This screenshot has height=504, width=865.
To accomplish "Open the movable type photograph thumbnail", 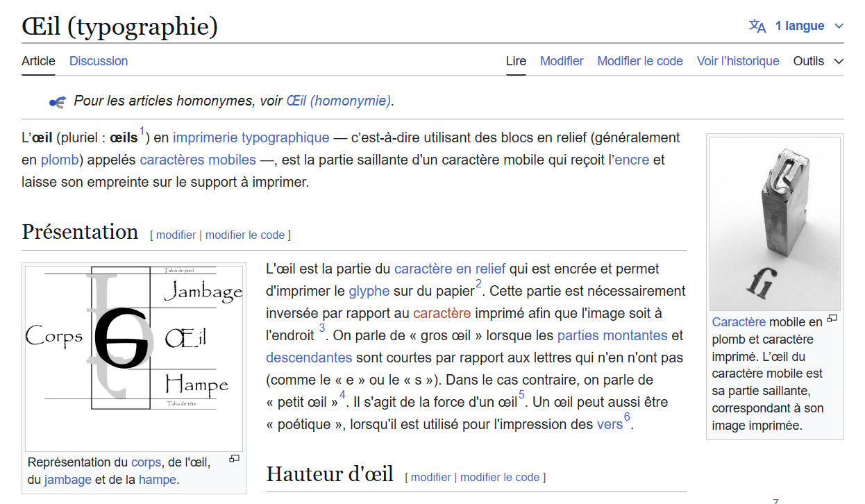I will pyautogui.click(x=775, y=224).
